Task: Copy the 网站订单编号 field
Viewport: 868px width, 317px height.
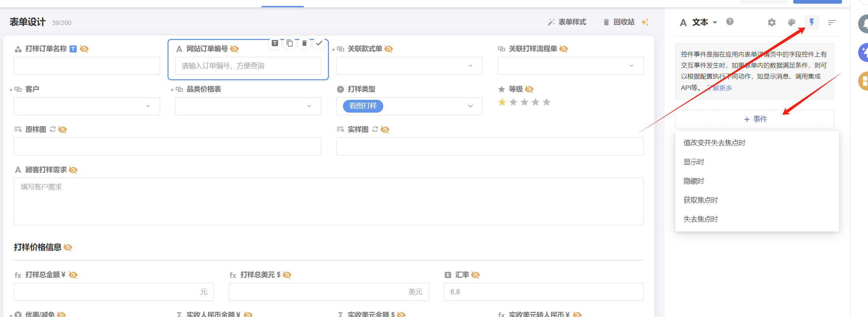Action: pos(289,43)
